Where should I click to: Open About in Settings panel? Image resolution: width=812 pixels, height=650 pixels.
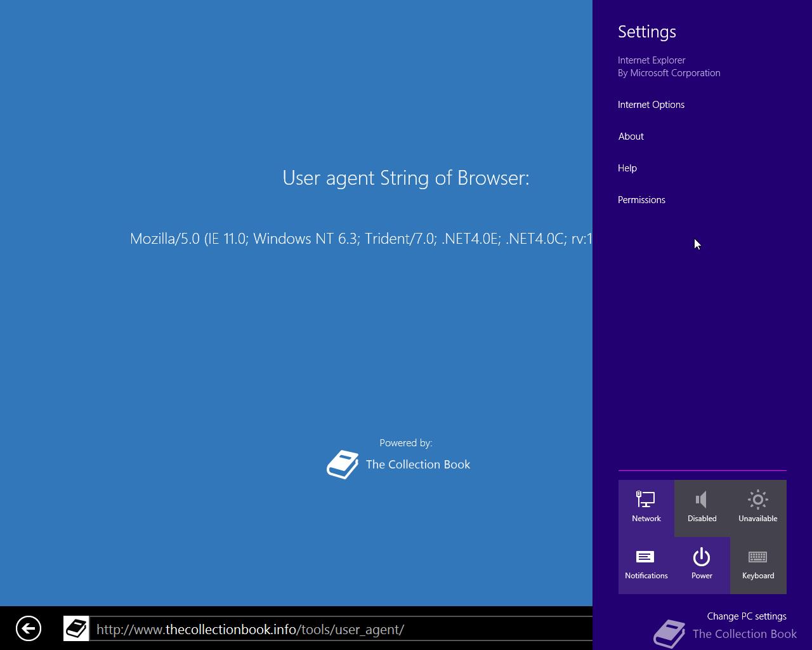[x=631, y=136]
